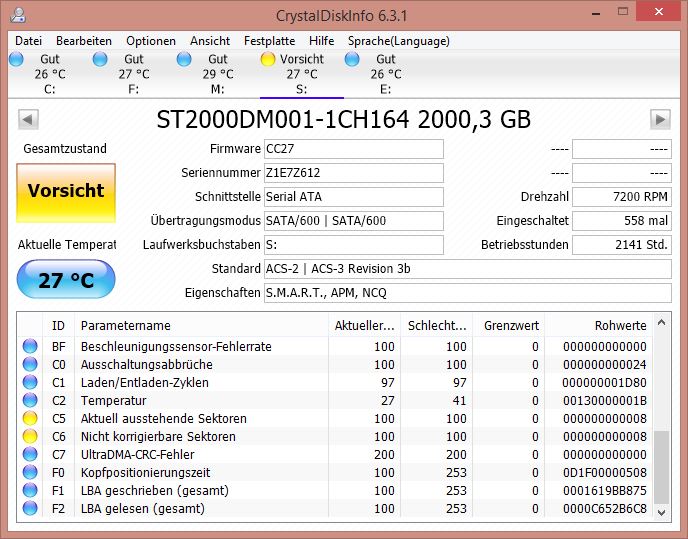This screenshot has height=539, width=688.
Task: Click the Eigenschaften field S.M.A.R.T., APM, NCQ
Action: [468, 293]
